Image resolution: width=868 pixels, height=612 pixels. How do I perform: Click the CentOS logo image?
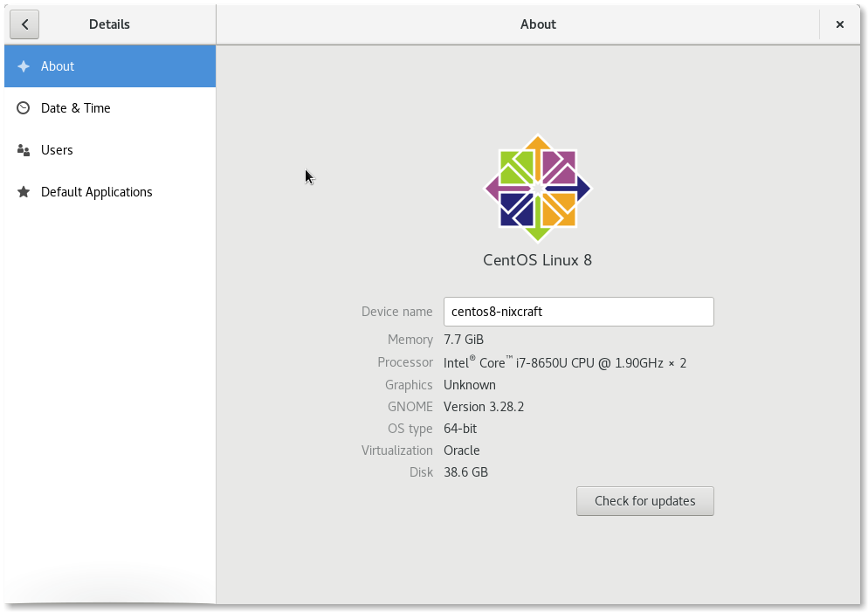point(538,188)
